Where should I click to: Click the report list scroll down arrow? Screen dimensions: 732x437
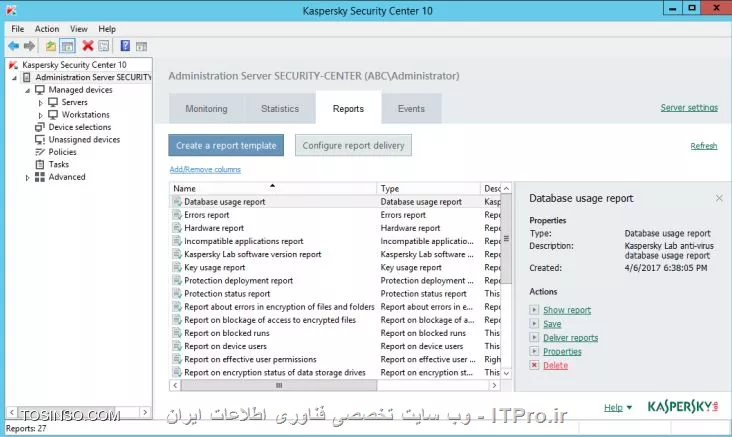[x=506, y=373]
